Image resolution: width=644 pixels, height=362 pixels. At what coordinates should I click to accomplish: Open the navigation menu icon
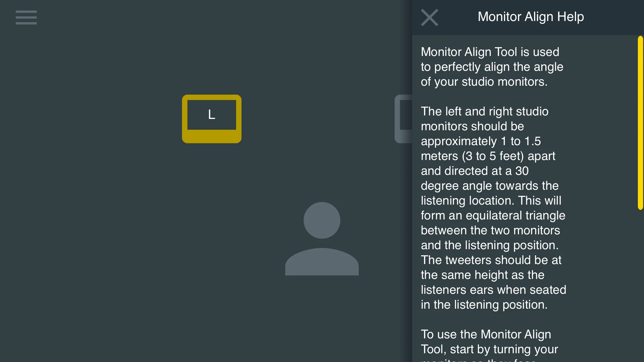pos(26,18)
